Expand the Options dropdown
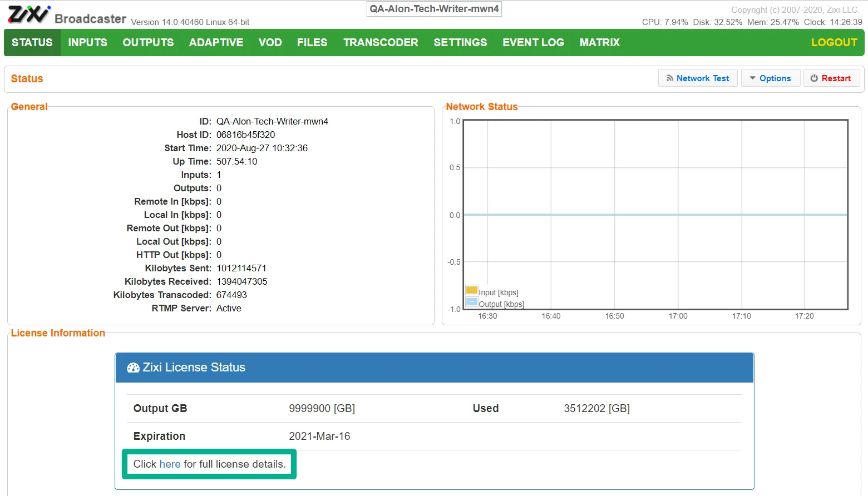 point(771,78)
